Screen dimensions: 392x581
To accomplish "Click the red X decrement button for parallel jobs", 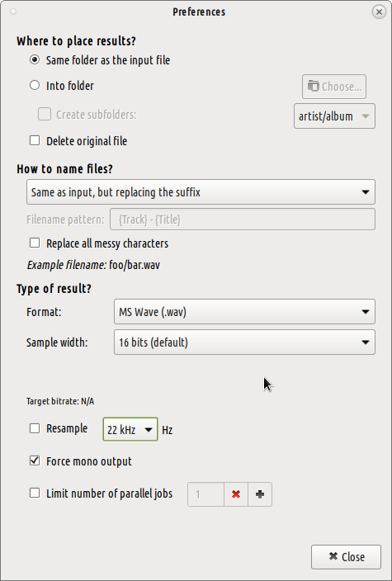I will (x=236, y=494).
